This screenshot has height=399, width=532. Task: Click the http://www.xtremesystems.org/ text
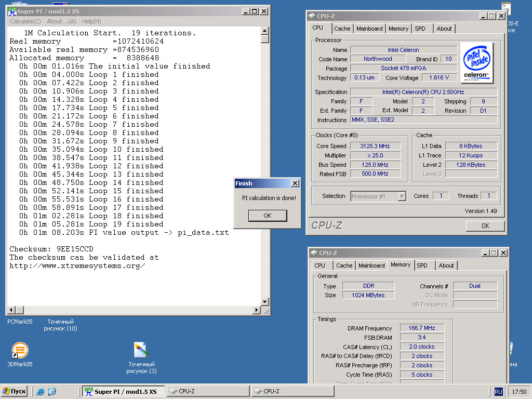pyautogui.click(x=77, y=266)
